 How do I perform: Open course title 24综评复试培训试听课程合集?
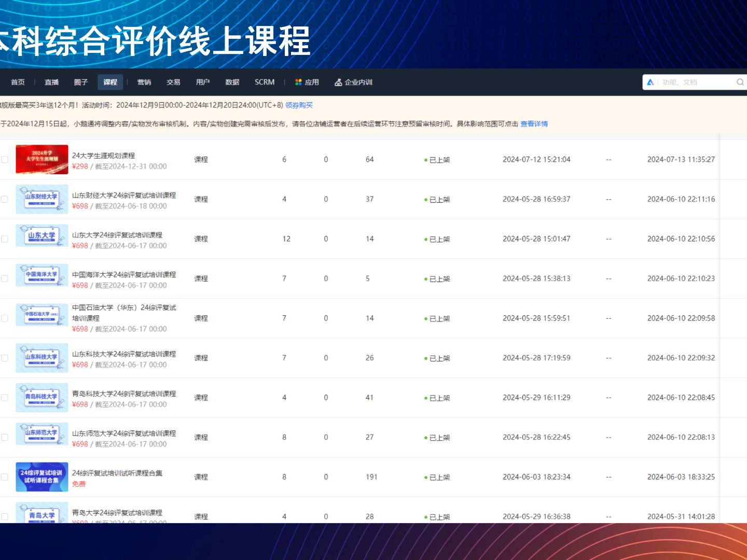pos(117,473)
